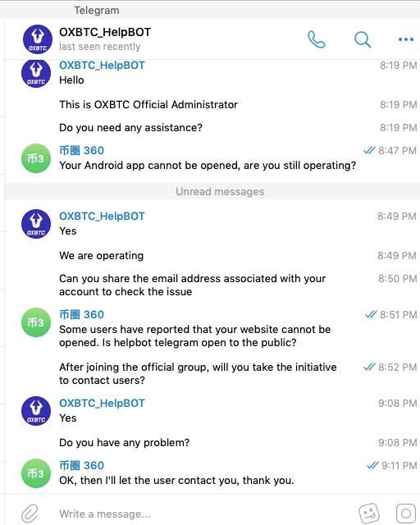Click the round camera icon beside emoji
The width and height of the screenshot is (420, 525).
pyautogui.click(x=406, y=513)
